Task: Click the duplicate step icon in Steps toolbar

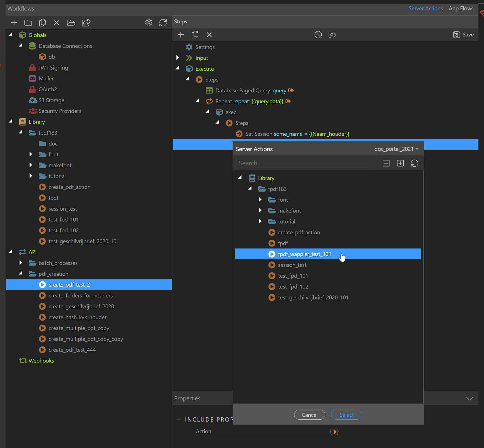Action: tap(195, 35)
